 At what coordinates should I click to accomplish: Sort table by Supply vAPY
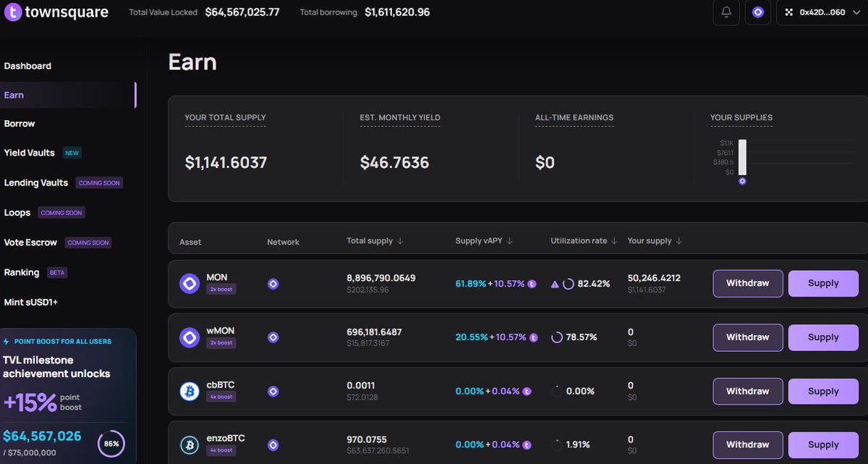pos(484,241)
